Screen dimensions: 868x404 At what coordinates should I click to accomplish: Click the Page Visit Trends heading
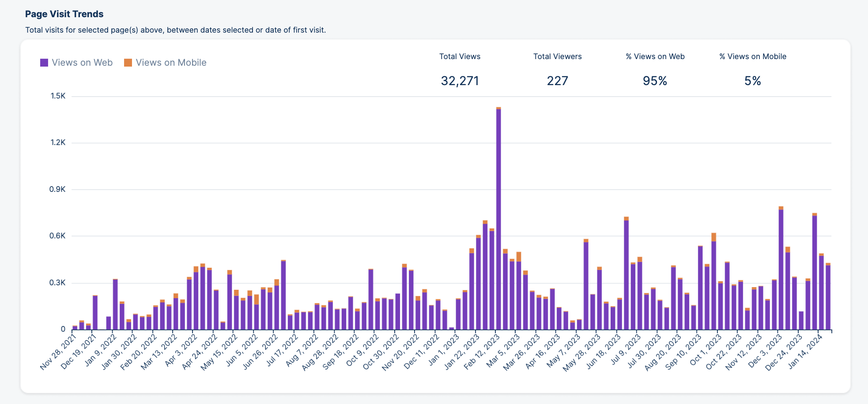64,14
